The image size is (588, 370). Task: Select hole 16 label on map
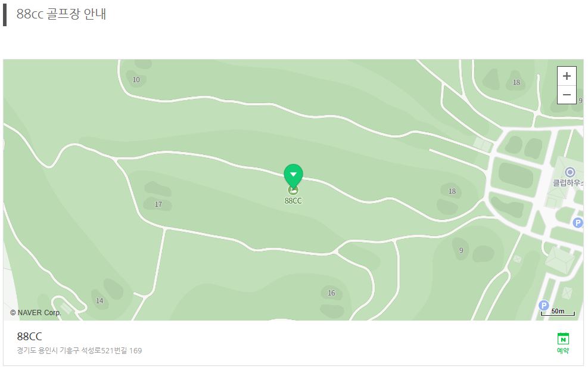(x=331, y=293)
